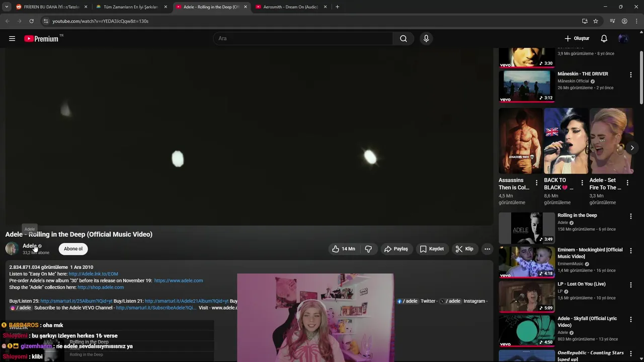This screenshot has width=644, height=362.
Task: Open options for Adele - Set Fire To The short
Action: (627, 183)
